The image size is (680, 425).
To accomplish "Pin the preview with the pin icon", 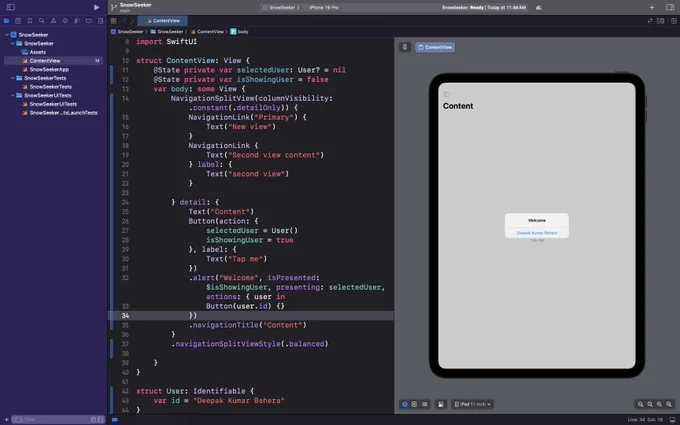I will pos(405,47).
